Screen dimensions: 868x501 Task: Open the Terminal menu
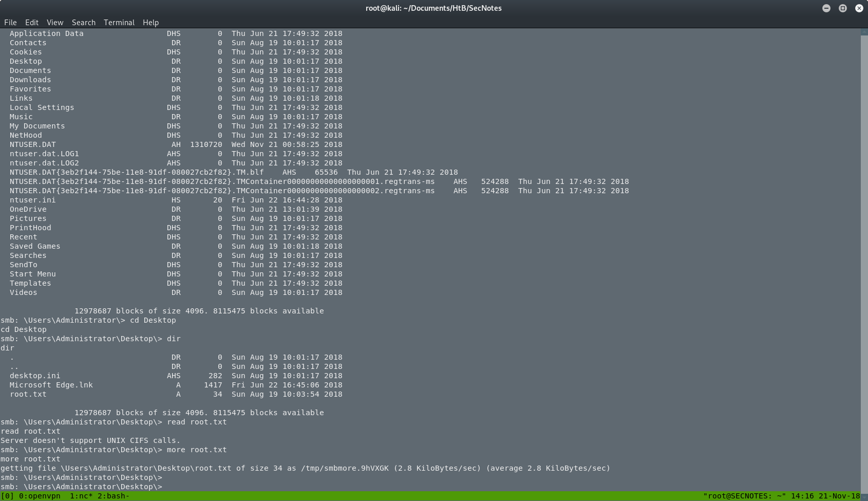[x=119, y=22]
